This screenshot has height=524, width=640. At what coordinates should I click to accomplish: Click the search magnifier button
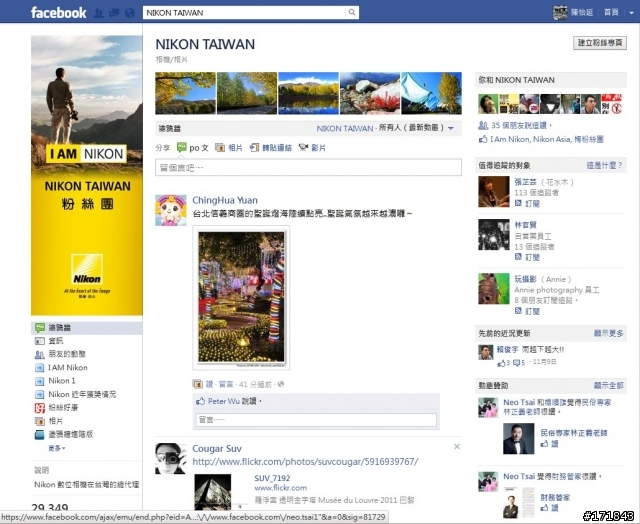(351, 12)
